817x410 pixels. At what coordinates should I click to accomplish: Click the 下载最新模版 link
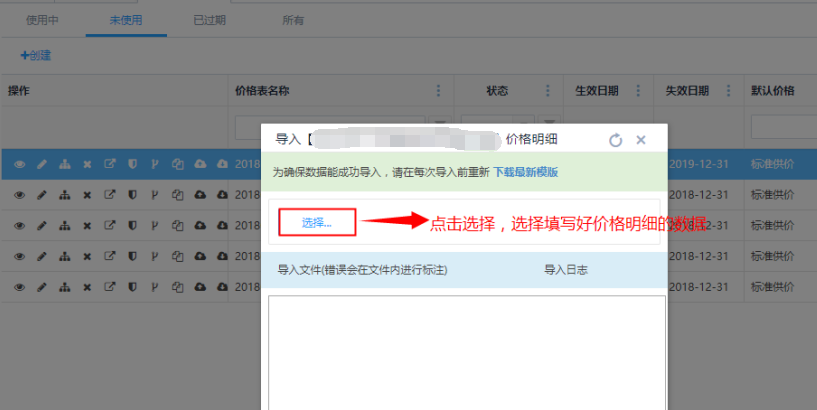pyautogui.click(x=525, y=172)
